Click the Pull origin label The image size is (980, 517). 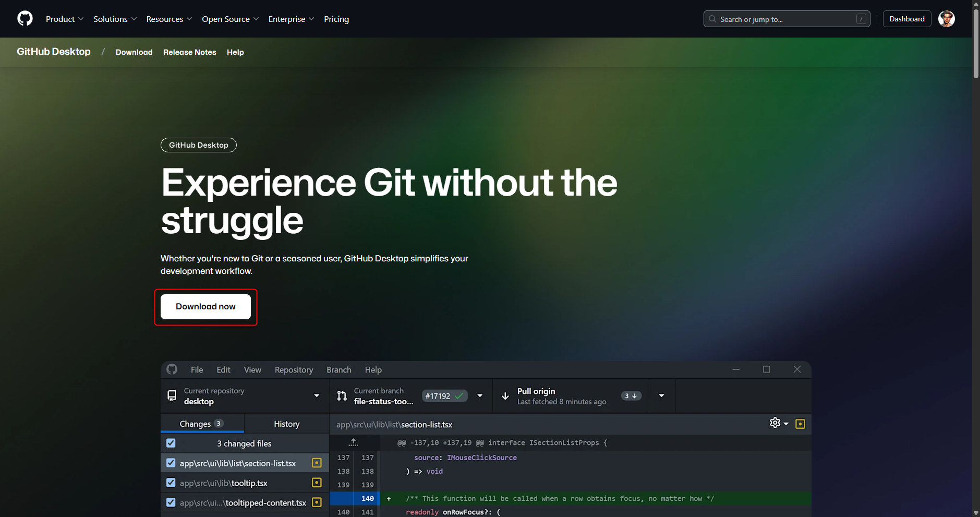click(536, 391)
